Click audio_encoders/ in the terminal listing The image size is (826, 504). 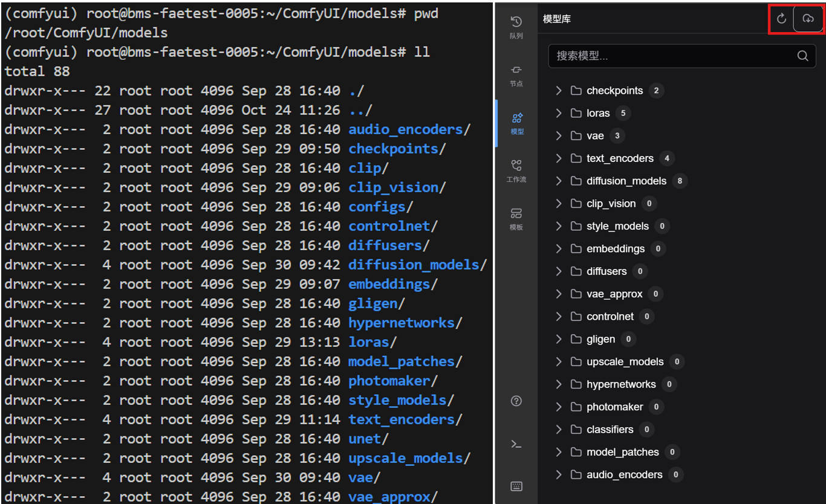(409, 129)
